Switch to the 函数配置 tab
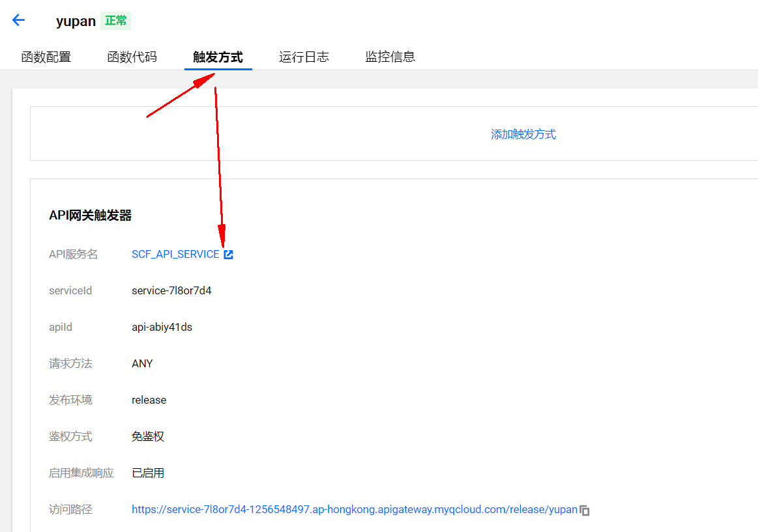This screenshot has height=532, width=758. (x=46, y=57)
